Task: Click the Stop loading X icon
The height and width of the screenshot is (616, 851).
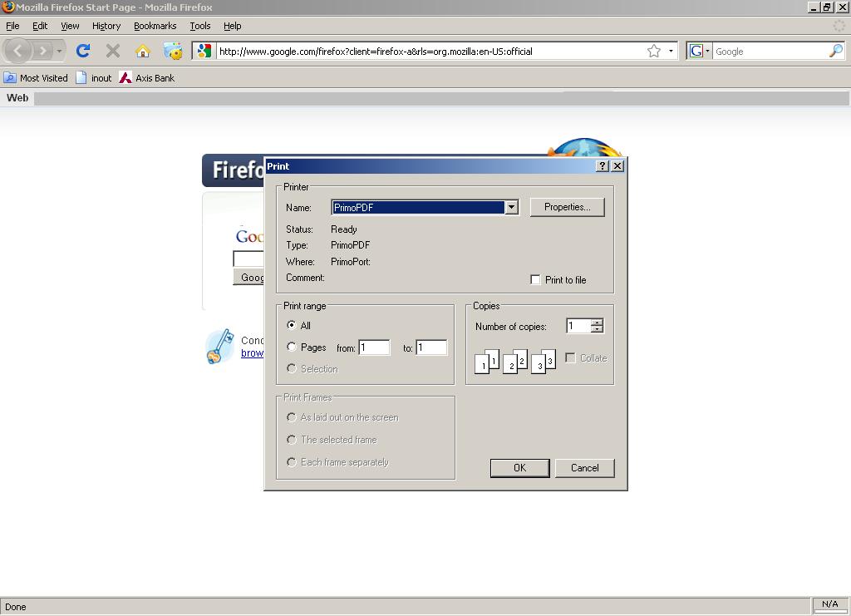Action: click(x=113, y=51)
